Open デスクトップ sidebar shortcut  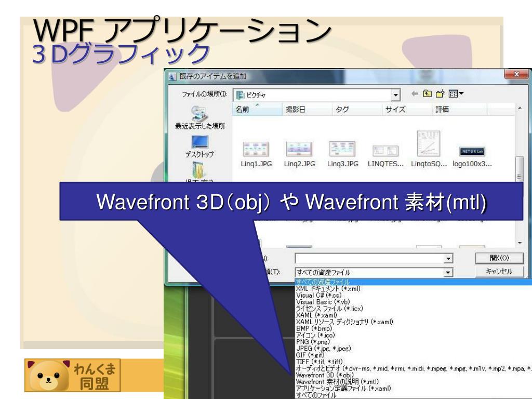pos(199,147)
